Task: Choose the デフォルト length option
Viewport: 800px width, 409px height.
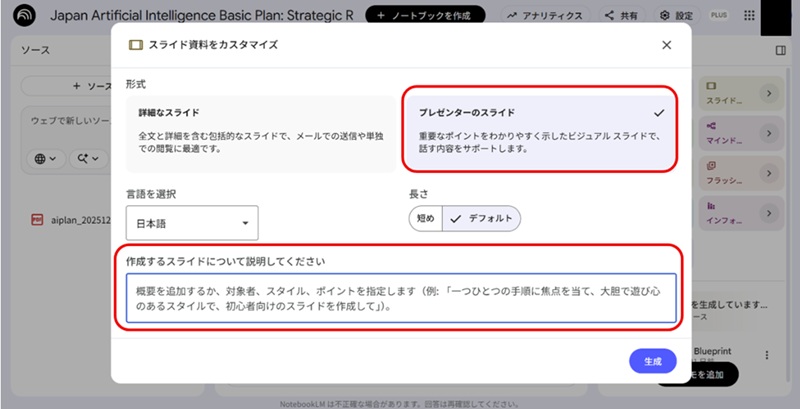Action: click(x=482, y=219)
